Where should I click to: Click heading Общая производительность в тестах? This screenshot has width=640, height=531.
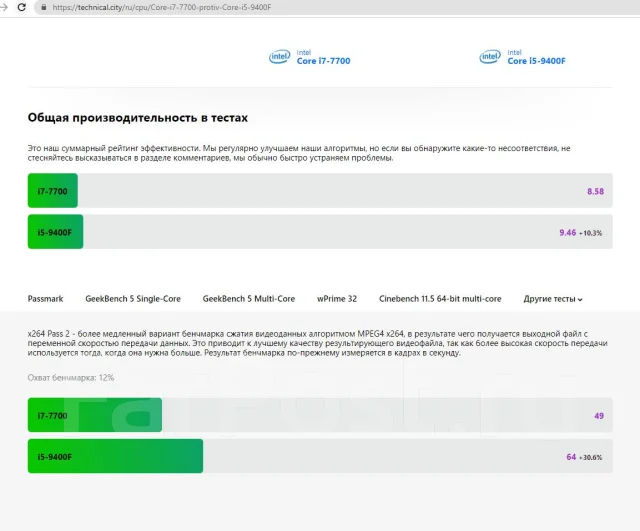pyautogui.click(x=138, y=118)
